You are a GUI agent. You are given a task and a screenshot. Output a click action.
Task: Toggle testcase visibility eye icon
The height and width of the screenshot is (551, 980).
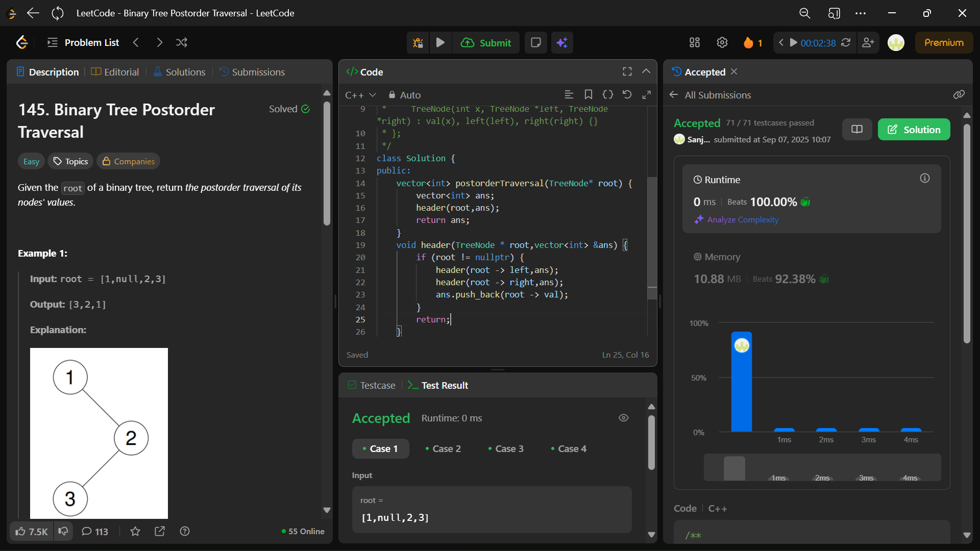click(623, 418)
